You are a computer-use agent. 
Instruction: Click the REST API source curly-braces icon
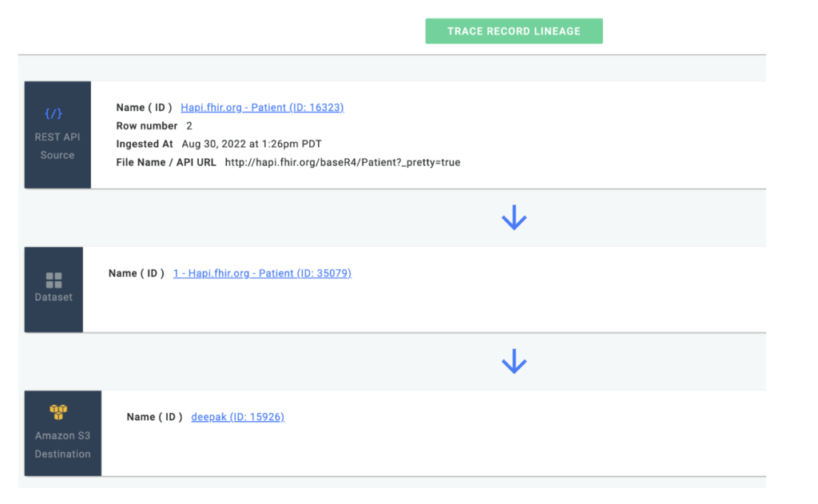tap(54, 113)
